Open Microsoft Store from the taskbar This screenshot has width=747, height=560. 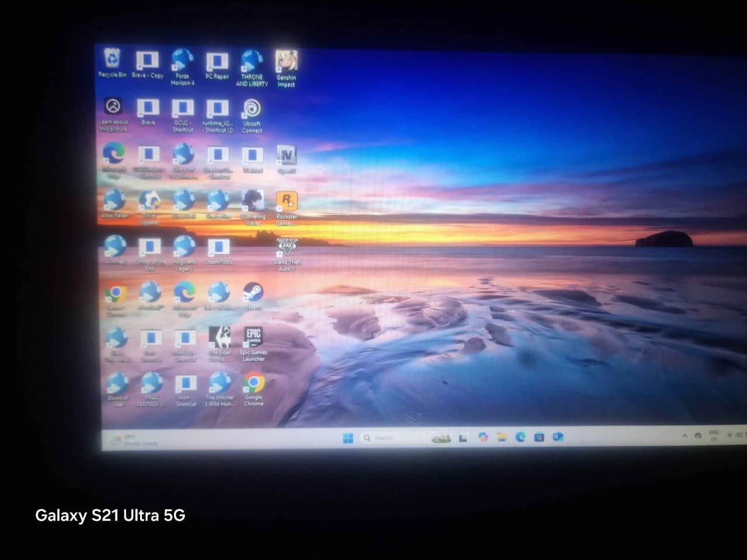pyautogui.click(x=539, y=437)
